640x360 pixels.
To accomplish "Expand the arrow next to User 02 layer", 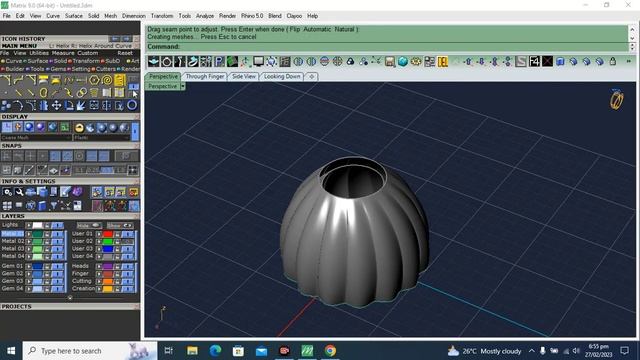I will [99, 242].
